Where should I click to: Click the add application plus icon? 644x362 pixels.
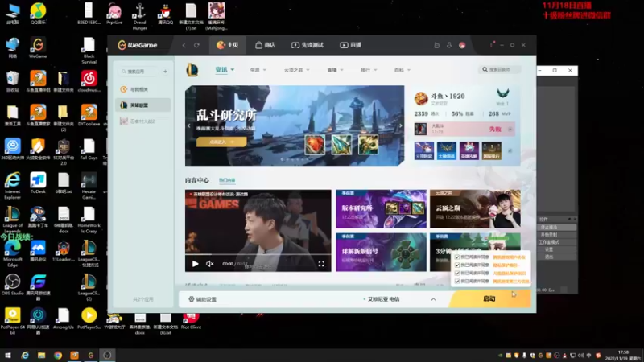pyautogui.click(x=165, y=72)
